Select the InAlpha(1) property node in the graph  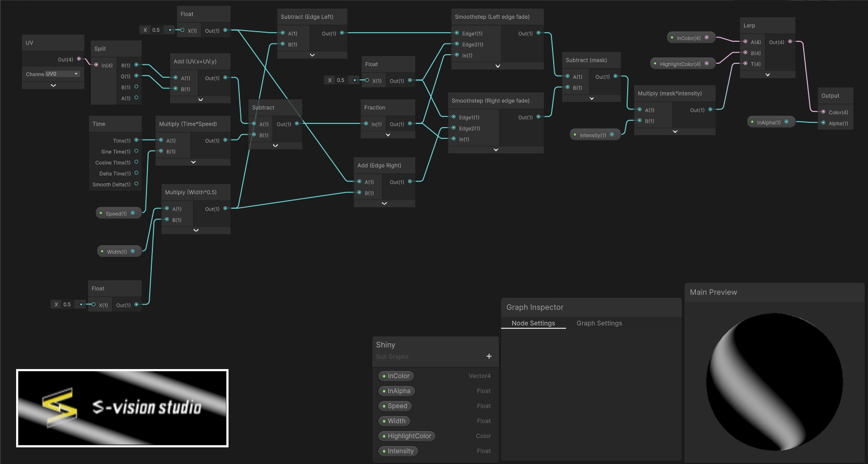click(x=771, y=122)
